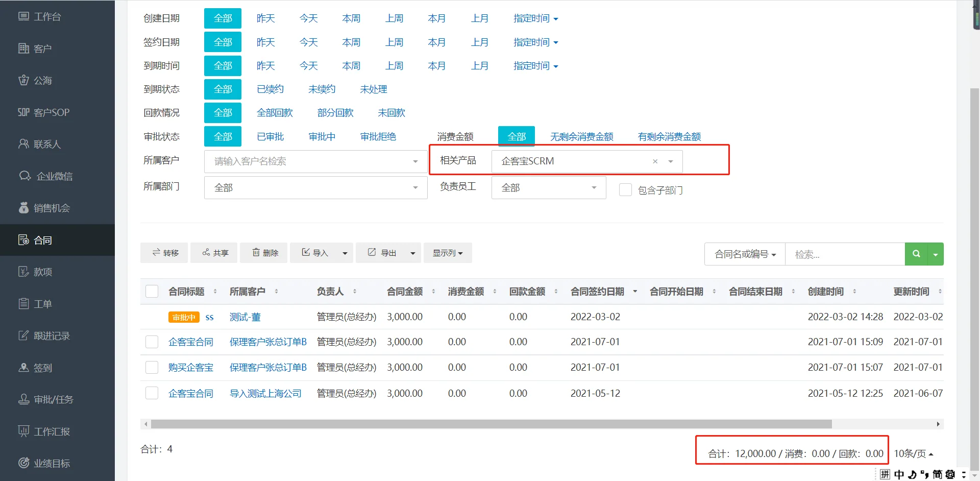Open the 购买企客宝 contract link
Screen dimensions: 980x481
coord(191,368)
